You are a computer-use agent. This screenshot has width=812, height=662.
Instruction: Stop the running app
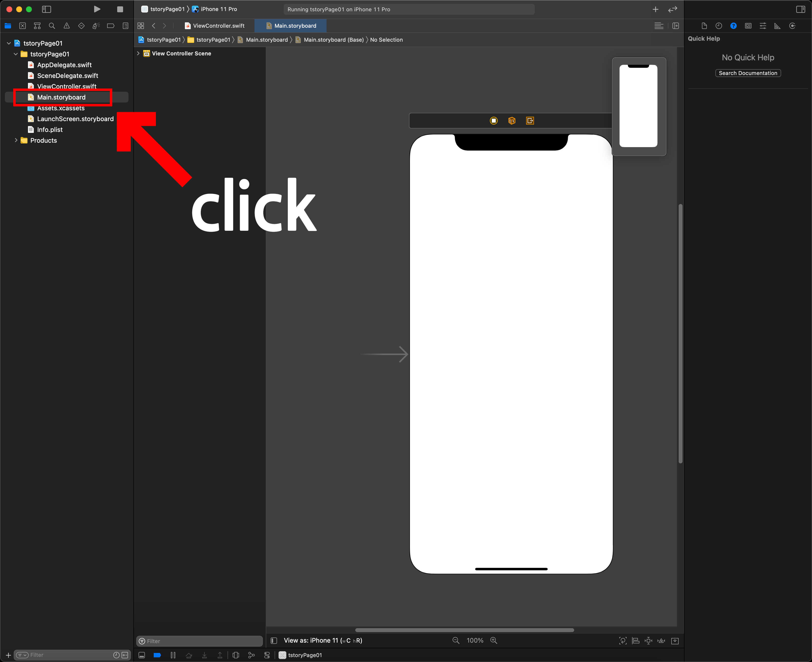click(x=120, y=9)
